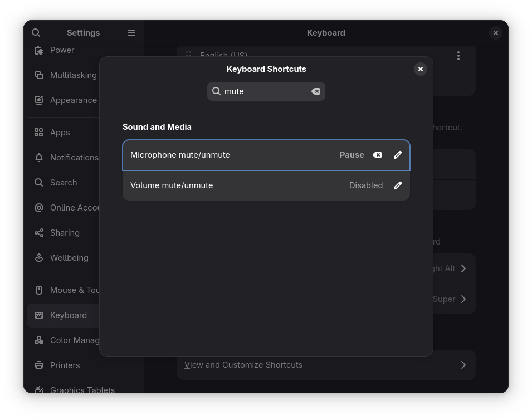This screenshot has width=532, height=420.
Task: Open English (US) input source options
Action: pyautogui.click(x=458, y=56)
